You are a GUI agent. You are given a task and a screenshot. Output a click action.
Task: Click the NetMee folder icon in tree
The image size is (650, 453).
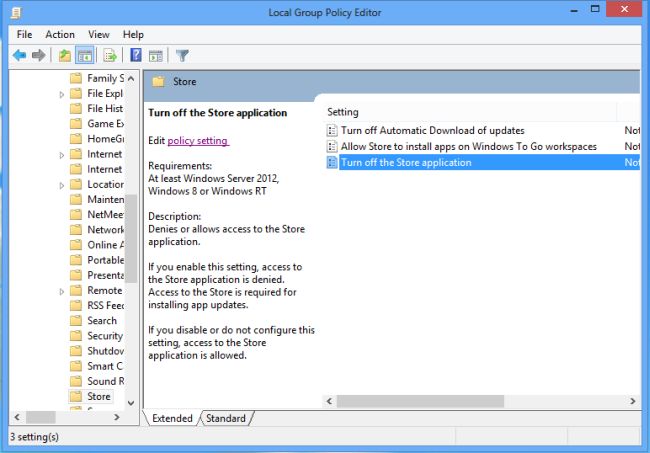click(x=76, y=214)
